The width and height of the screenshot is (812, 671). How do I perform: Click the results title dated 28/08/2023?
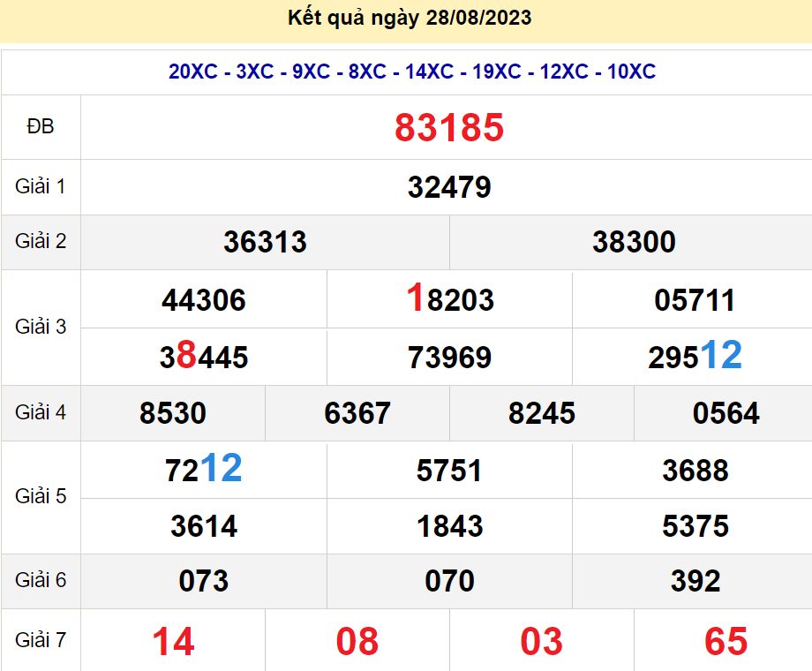410,18
